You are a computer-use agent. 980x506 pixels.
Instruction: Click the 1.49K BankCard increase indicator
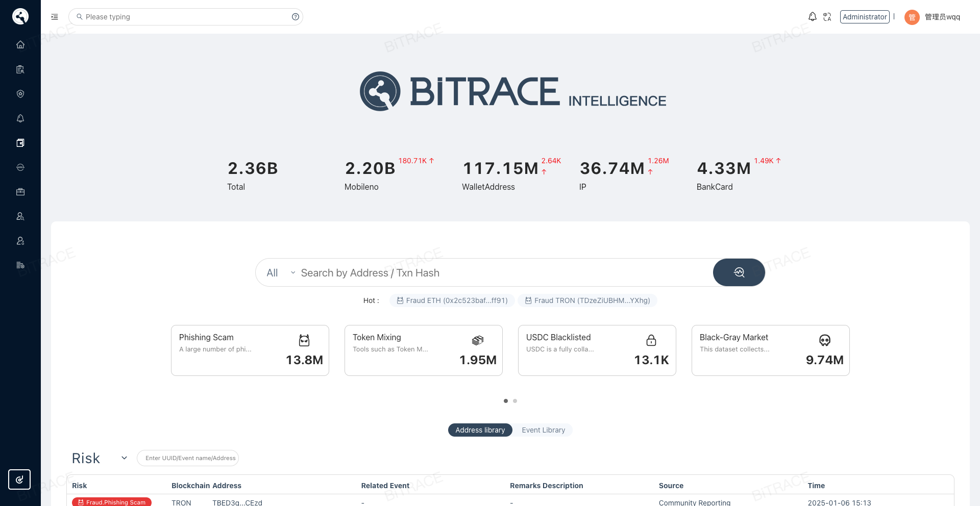click(x=767, y=161)
